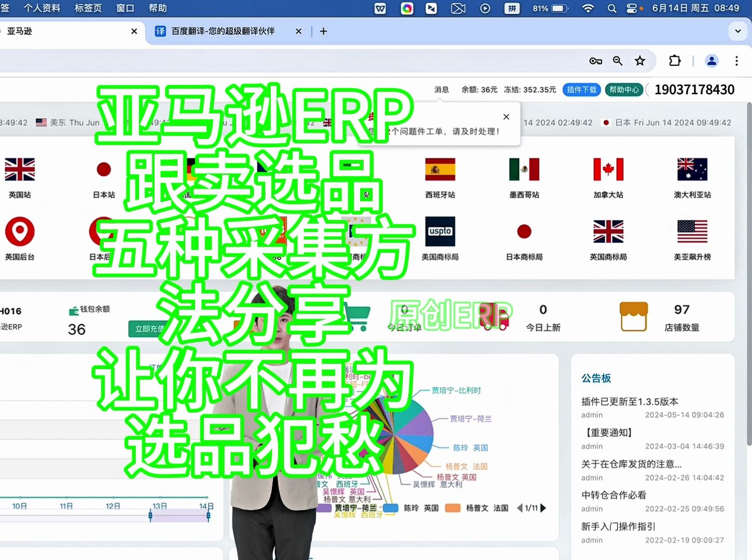Image resolution: width=752 pixels, height=560 pixels.
Task: Open the menu bar date and time
Action: [695, 8]
